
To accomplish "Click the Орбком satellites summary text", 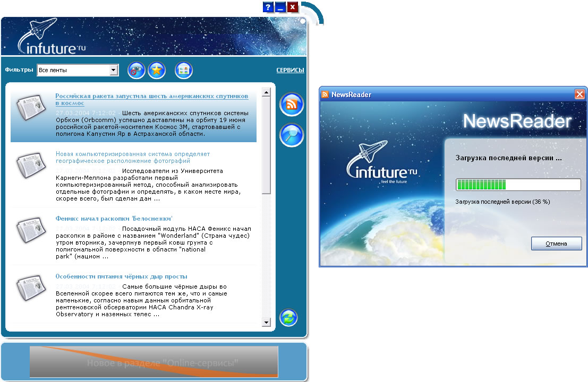I will [152, 123].
